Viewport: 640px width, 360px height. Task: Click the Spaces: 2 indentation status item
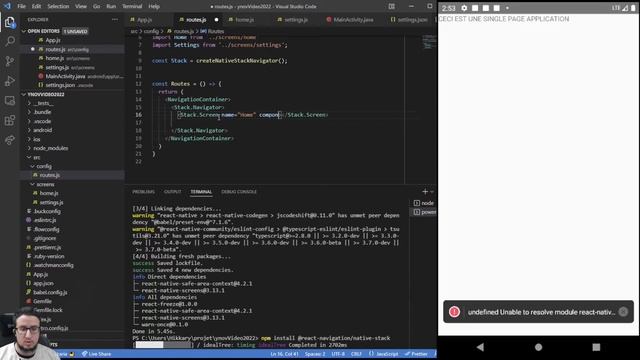click(x=315, y=354)
